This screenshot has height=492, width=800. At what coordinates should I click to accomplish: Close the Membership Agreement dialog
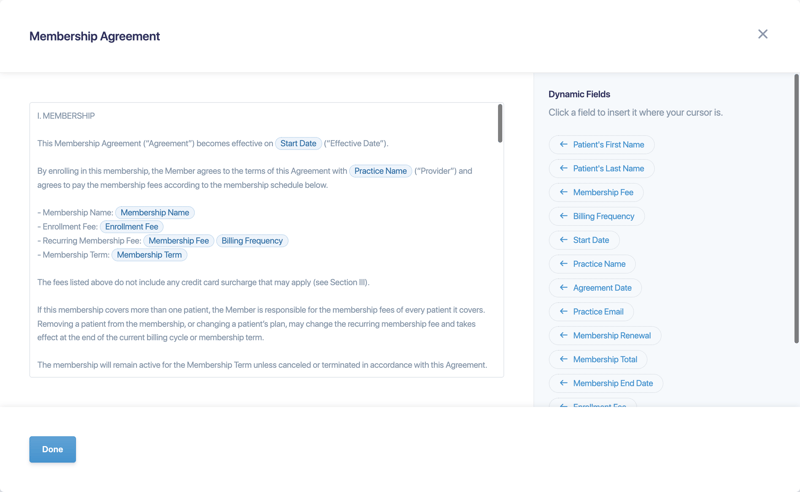(x=762, y=34)
